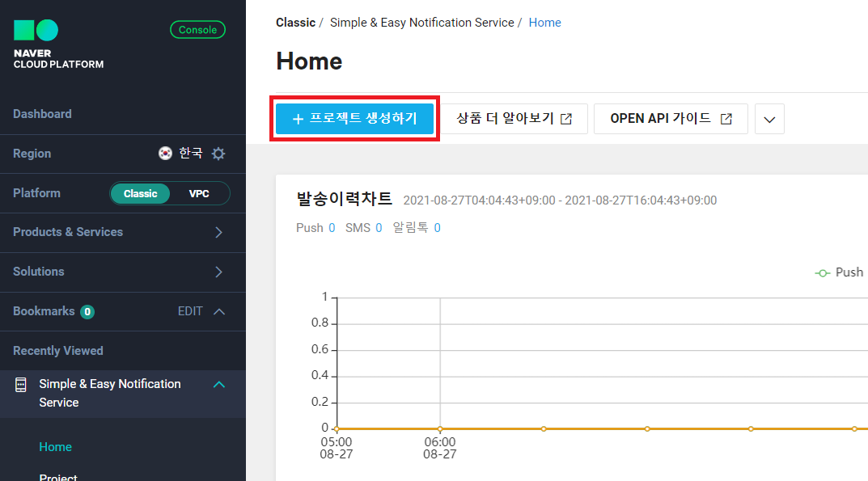This screenshot has width=868, height=481.
Task: Click 프로젝트 생성하기 button
Action: click(x=354, y=119)
